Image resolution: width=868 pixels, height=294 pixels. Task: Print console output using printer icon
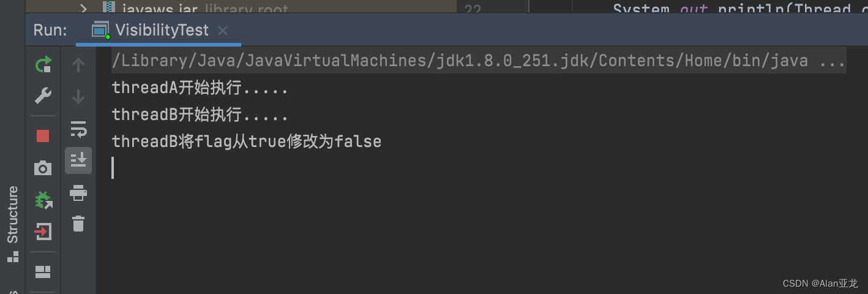(x=78, y=193)
